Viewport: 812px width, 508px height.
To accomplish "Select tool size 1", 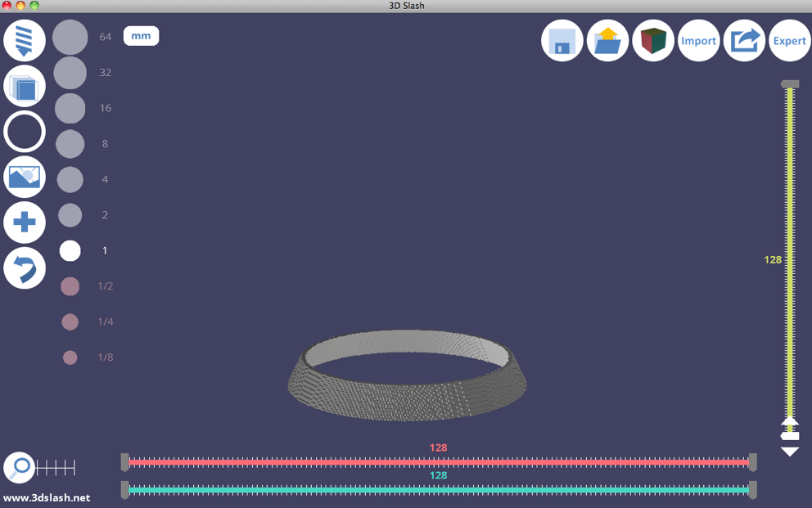I will click(x=70, y=251).
